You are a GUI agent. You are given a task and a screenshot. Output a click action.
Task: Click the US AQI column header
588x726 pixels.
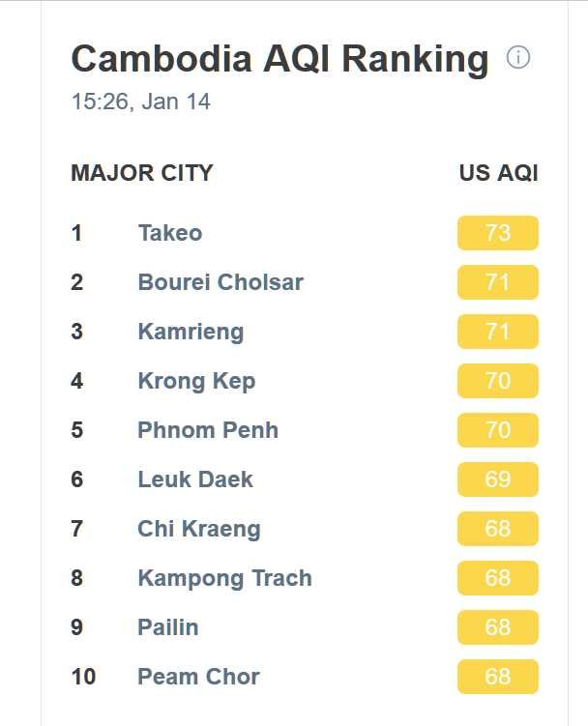click(x=499, y=173)
